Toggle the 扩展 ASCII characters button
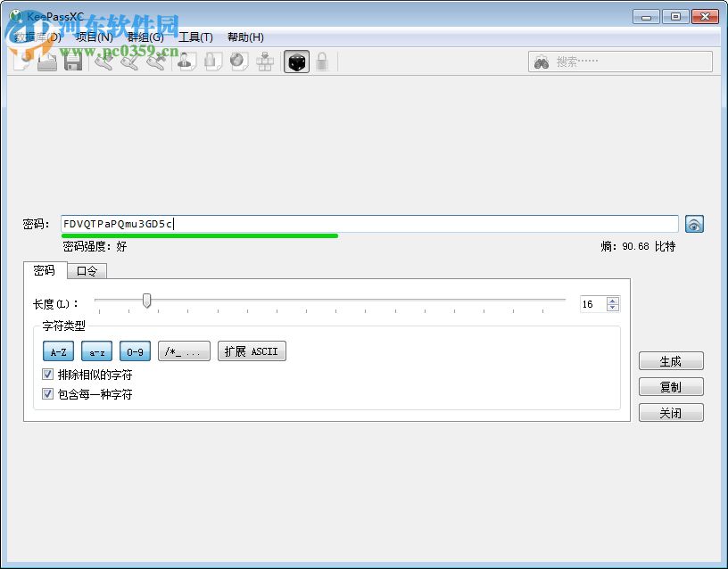This screenshot has width=728, height=569. tap(252, 351)
